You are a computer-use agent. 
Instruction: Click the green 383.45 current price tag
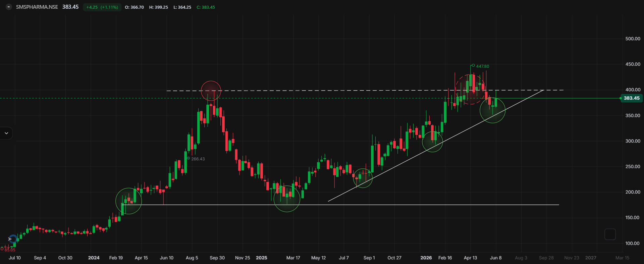632,98
